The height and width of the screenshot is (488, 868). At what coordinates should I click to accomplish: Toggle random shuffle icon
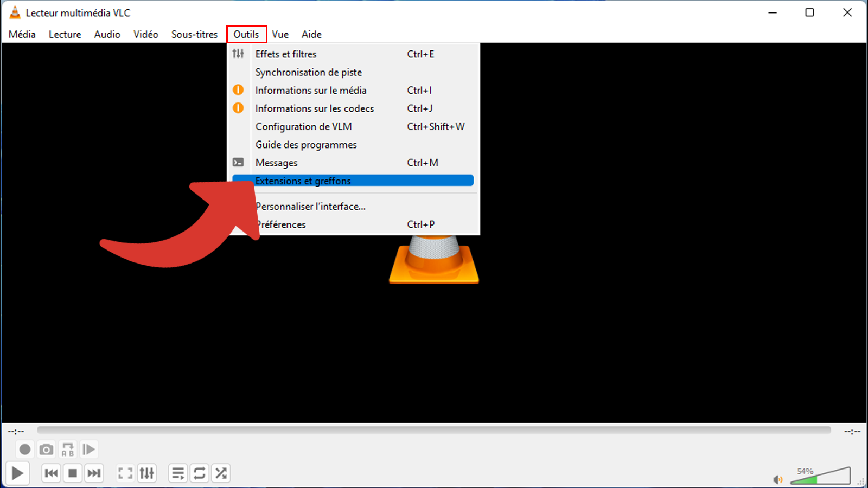(221, 473)
